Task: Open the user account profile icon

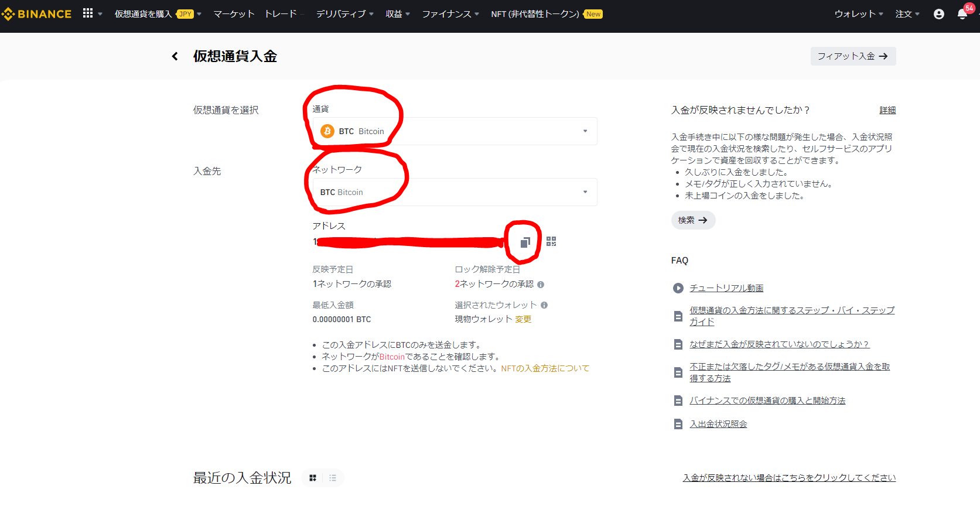Action: (x=939, y=14)
